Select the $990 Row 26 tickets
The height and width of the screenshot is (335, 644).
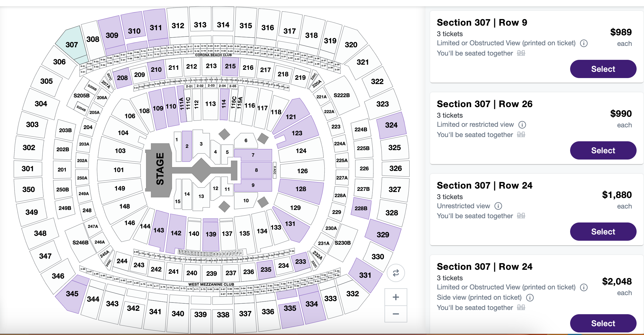click(x=603, y=150)
